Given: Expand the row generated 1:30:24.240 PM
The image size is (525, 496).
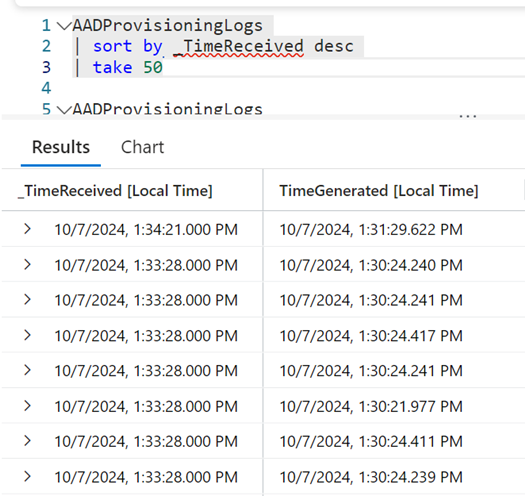Looking at the screenshot, I should (x=27, y=265).
